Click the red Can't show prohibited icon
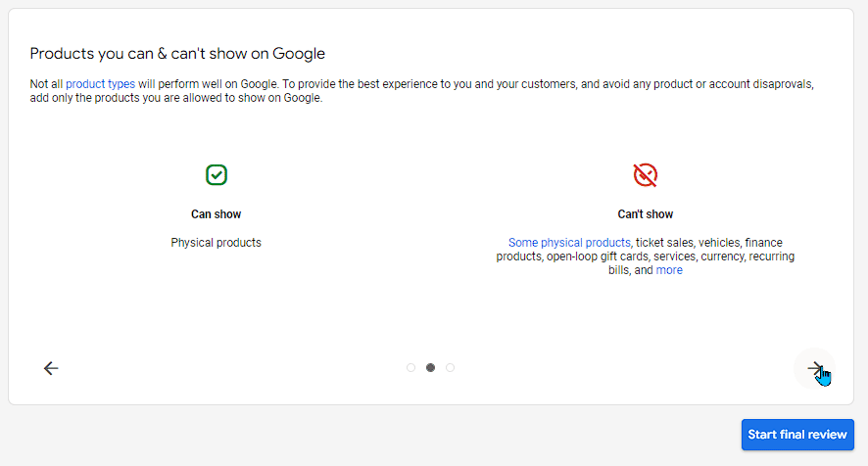Viewport: 868px width, 466px height. point(646,175)
